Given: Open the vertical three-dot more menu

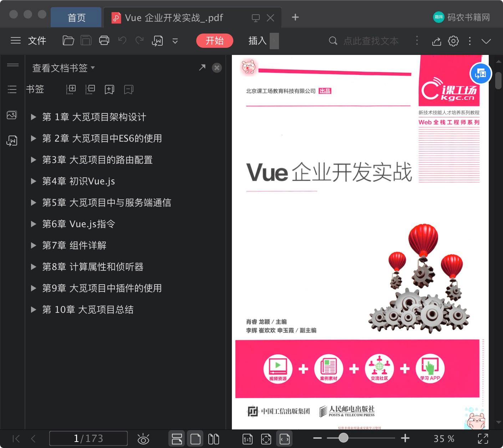Looking at the screenshot, I should tap(470, 41).
